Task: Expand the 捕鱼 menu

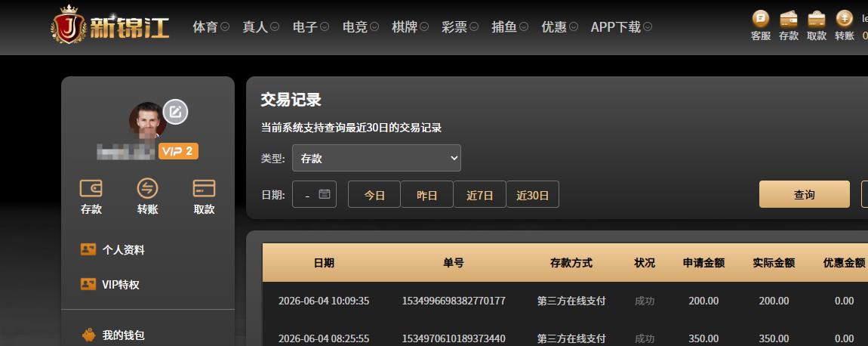Action: 509,26
